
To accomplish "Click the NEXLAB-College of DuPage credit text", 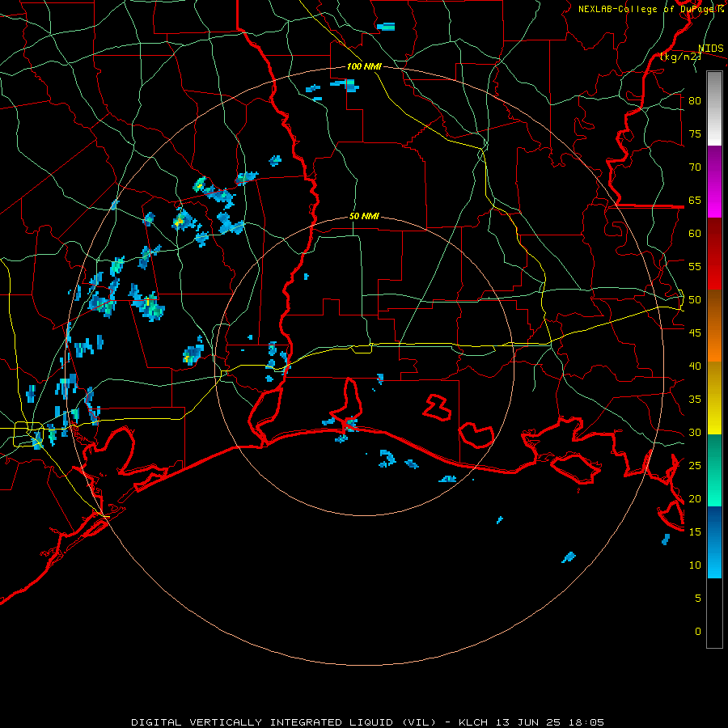I will pos(650,9).
